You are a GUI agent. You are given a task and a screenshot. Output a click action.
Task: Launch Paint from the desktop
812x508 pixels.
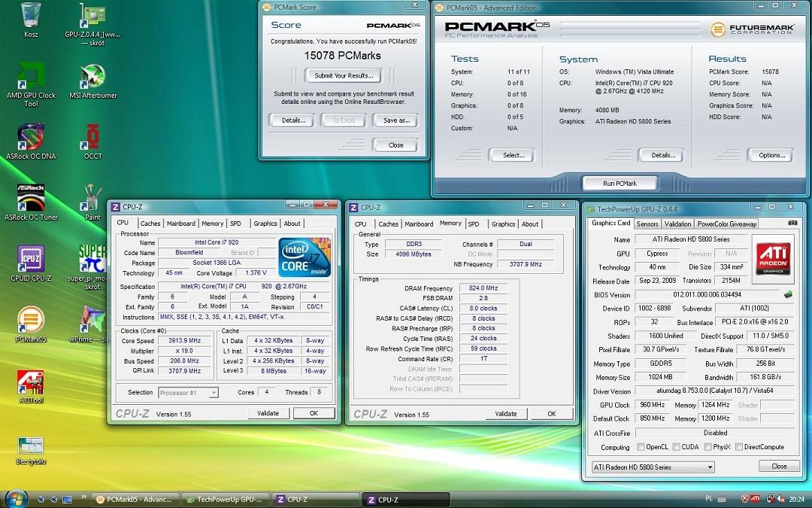point(92,202)
